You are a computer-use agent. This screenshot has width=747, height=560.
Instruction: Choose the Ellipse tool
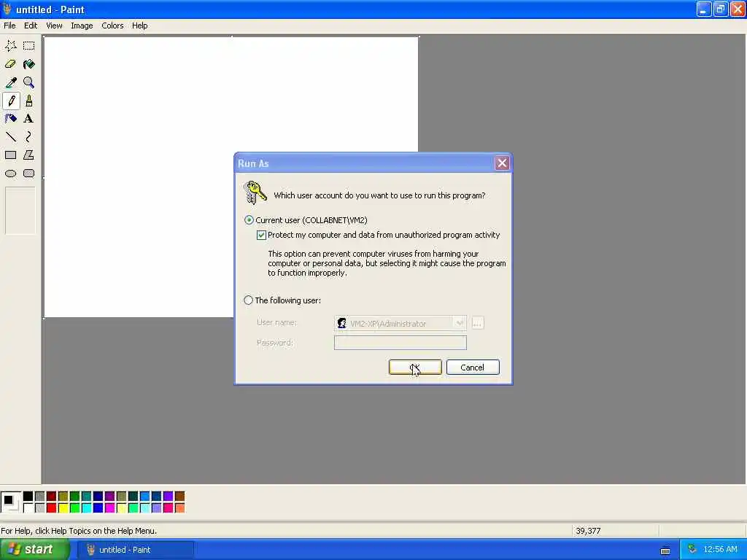(x=10, y=174)
